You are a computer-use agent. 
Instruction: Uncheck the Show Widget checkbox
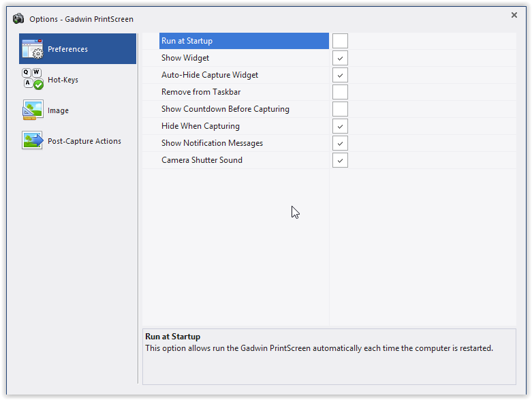click(x=340, y=58)
